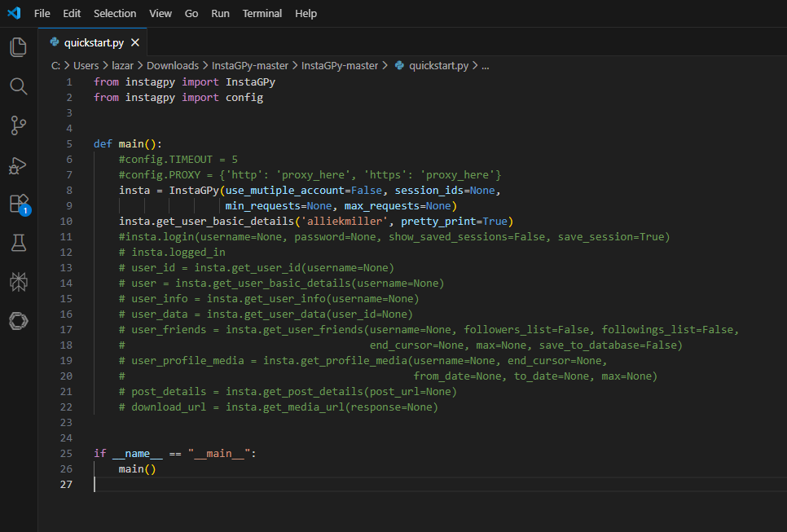This screenshot has height=532, width=787.
Task: Open the Selection menu
Action: coord(115,13)
